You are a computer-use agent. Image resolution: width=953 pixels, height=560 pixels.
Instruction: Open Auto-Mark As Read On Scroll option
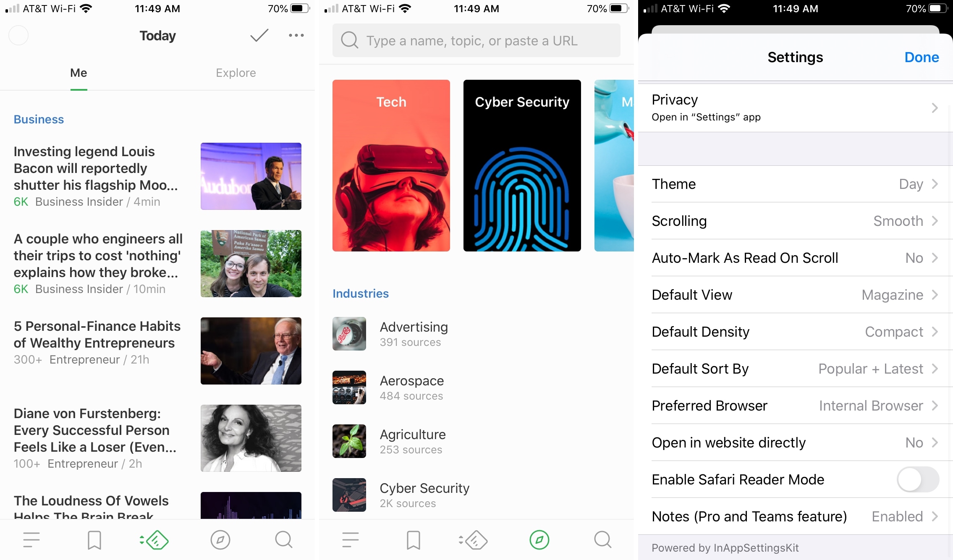(x=795, y=258)
